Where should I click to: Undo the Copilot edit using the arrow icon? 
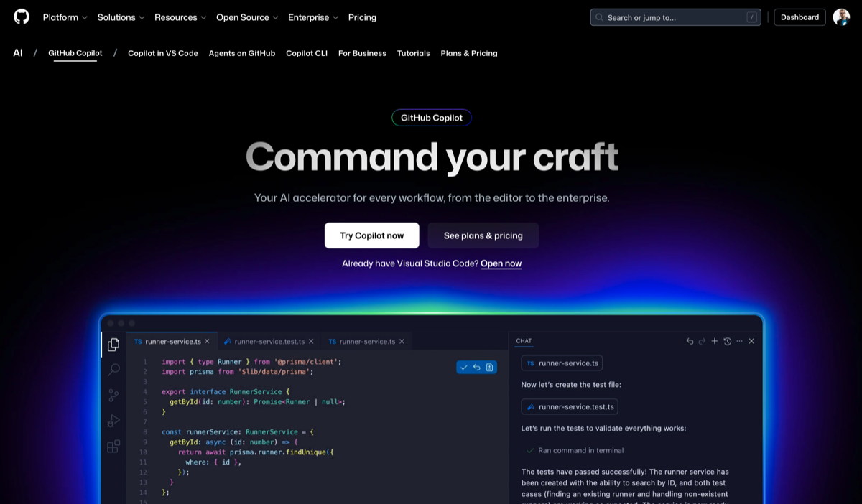coord(476,367)
